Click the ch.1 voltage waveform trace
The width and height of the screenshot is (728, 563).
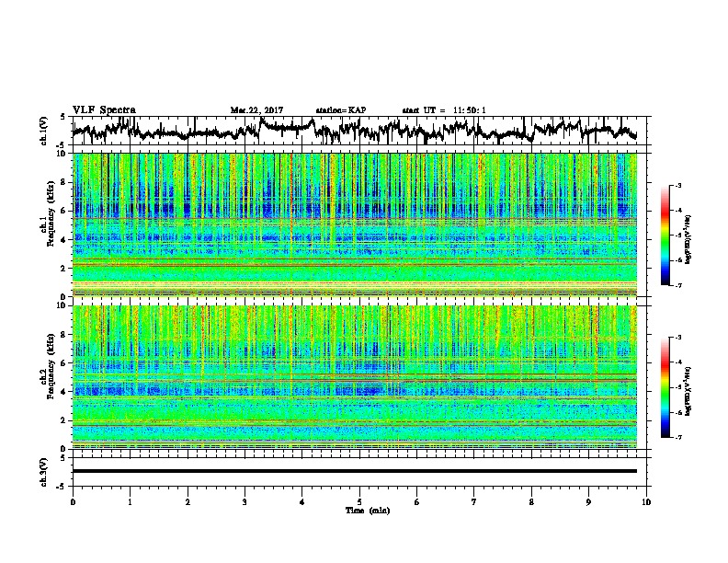point(355,130)
